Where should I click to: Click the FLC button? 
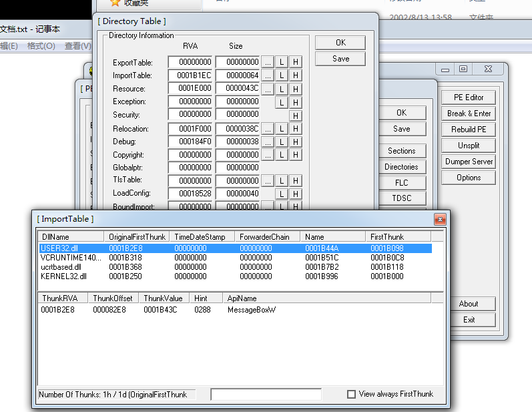(401, 183)
